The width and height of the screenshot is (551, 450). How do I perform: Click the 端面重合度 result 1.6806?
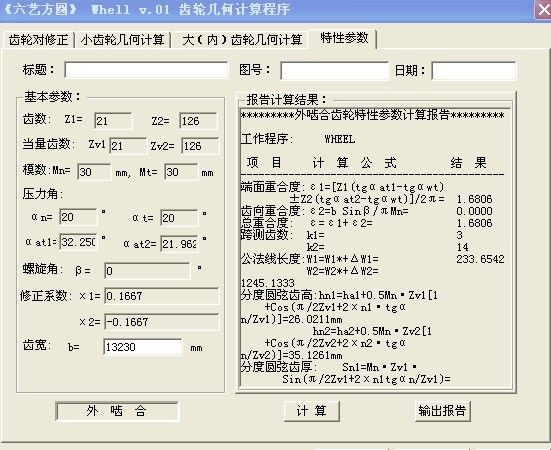pos(474,199)
